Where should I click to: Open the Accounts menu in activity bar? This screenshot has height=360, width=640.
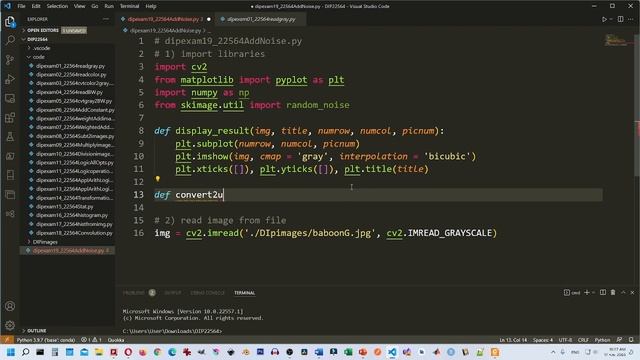[10, 306]
